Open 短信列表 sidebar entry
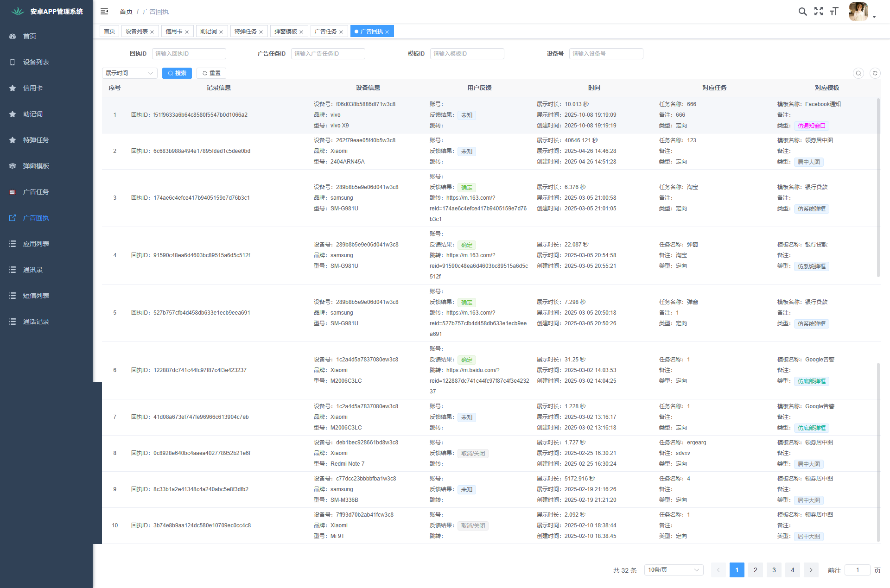The height and width of the screenshot is (588, 890). point(46,296)
